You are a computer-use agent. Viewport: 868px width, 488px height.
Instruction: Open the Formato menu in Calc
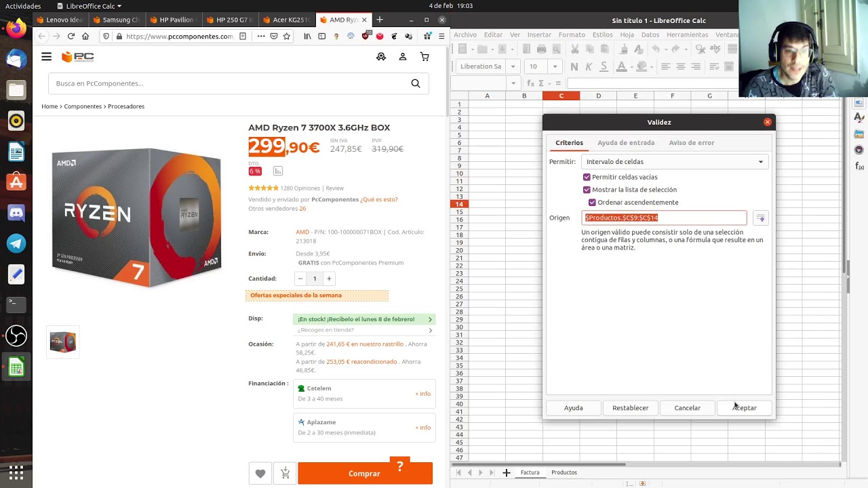pos(572,35)
